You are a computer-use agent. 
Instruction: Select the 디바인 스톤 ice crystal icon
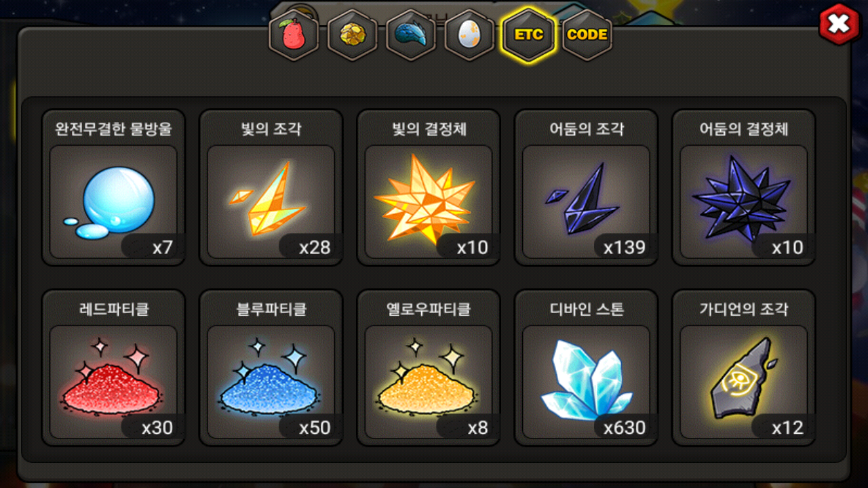(586, 382)
